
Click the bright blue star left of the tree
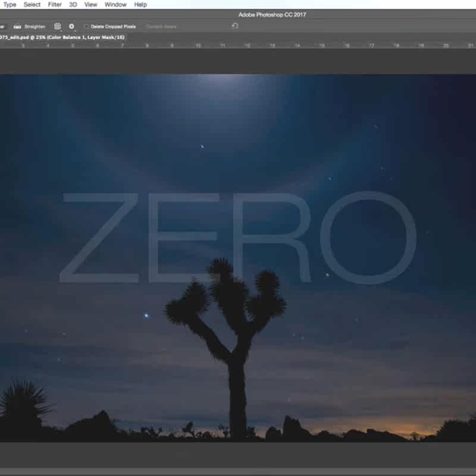[146, 316]
